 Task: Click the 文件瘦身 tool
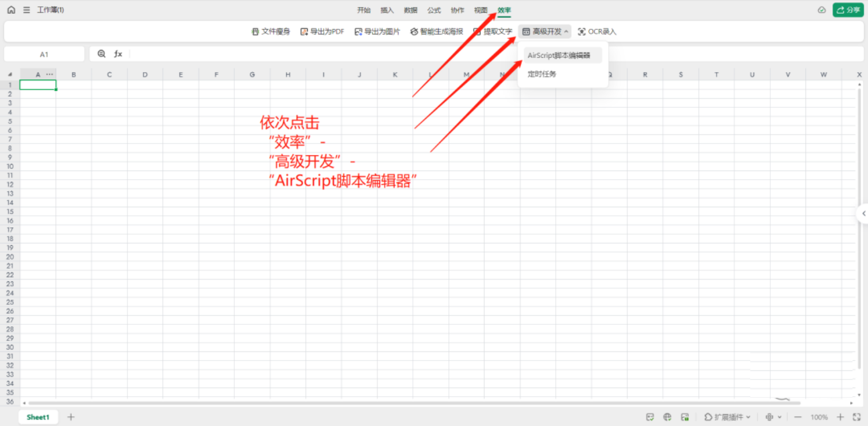click(271, 32)
